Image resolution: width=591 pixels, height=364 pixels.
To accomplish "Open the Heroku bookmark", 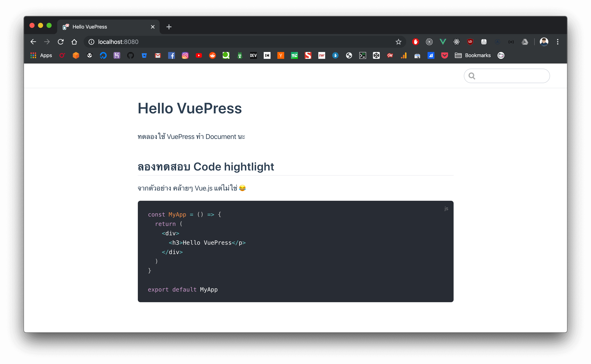I will 117,55.
